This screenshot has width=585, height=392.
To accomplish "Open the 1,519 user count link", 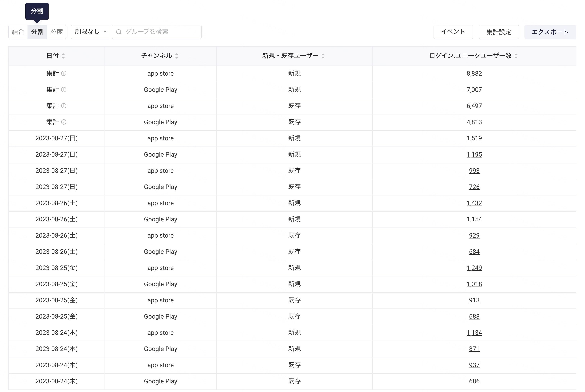I will pos(474,139).
